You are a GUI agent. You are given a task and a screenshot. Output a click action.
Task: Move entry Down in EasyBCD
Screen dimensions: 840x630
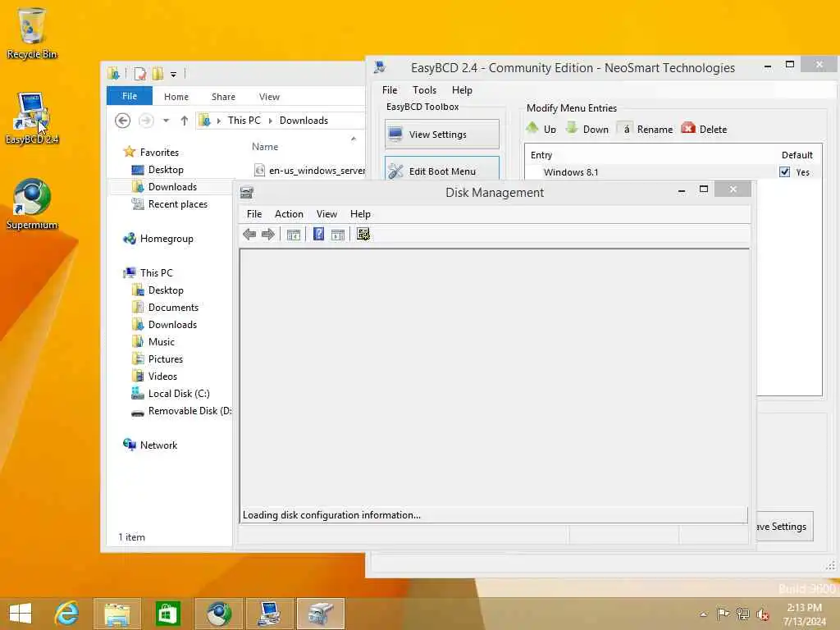587,129
